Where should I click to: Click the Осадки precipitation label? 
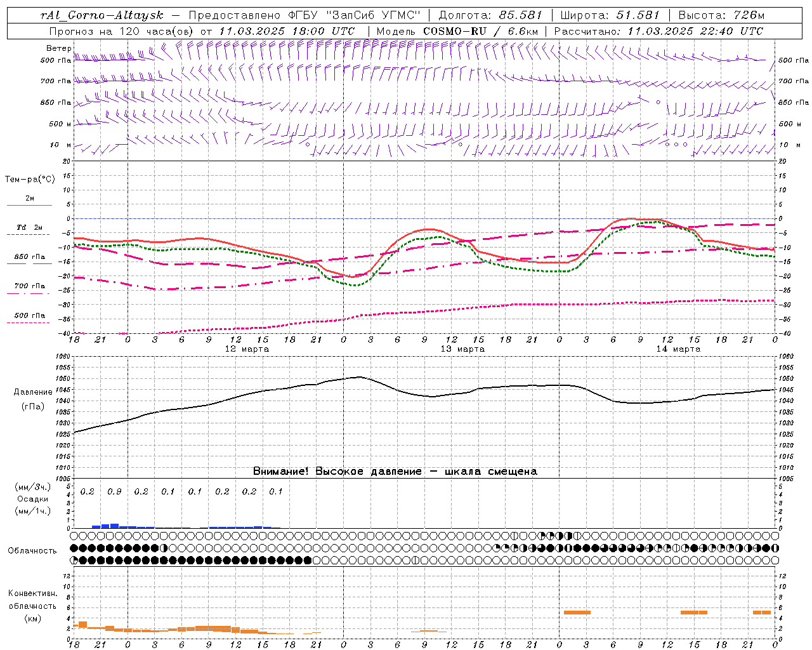(x=32, y=499)
